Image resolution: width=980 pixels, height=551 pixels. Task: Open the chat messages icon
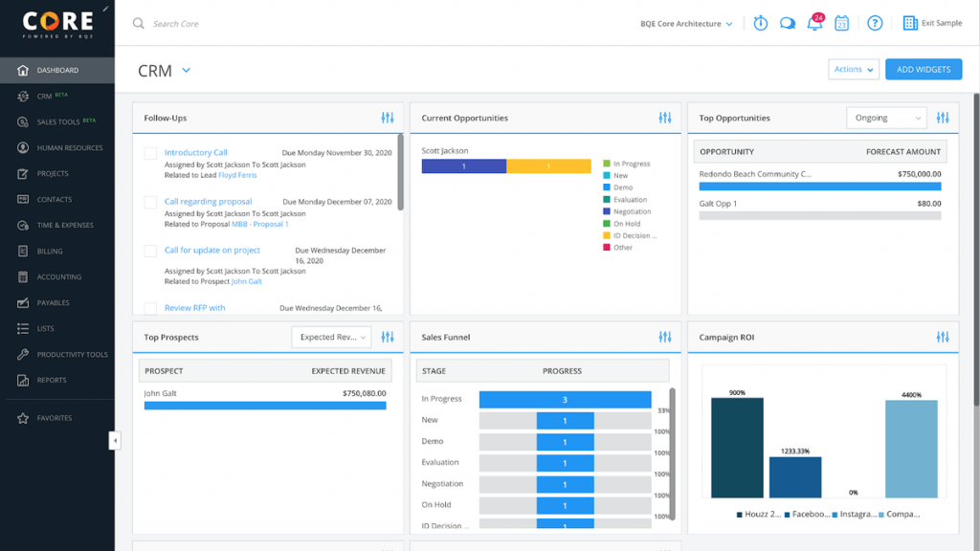click(x=788, y=23)
